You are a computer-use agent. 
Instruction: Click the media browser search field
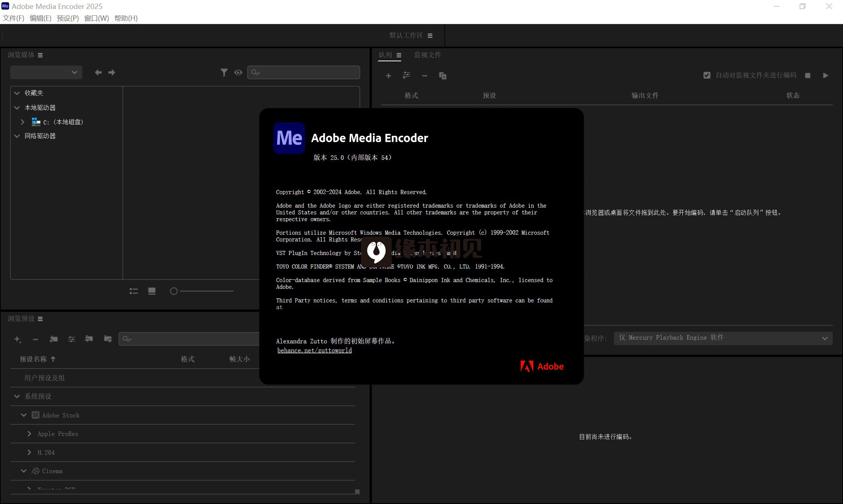(303, 72)
